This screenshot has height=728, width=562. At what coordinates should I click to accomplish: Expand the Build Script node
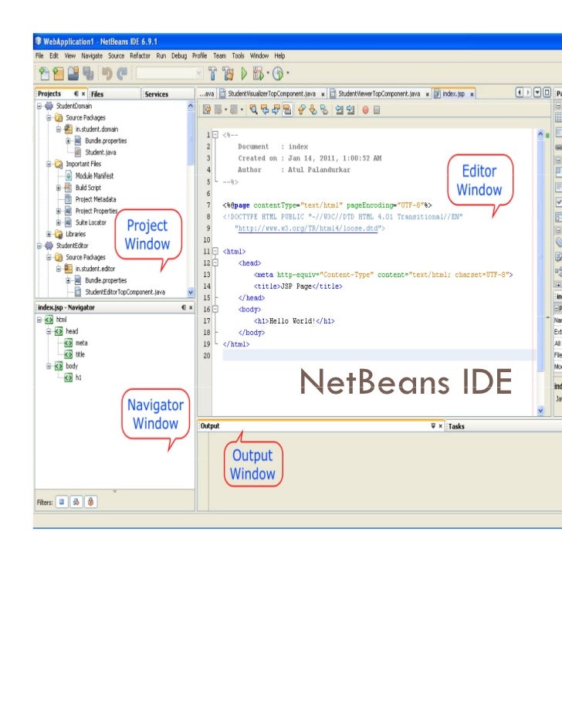[59, 188]
